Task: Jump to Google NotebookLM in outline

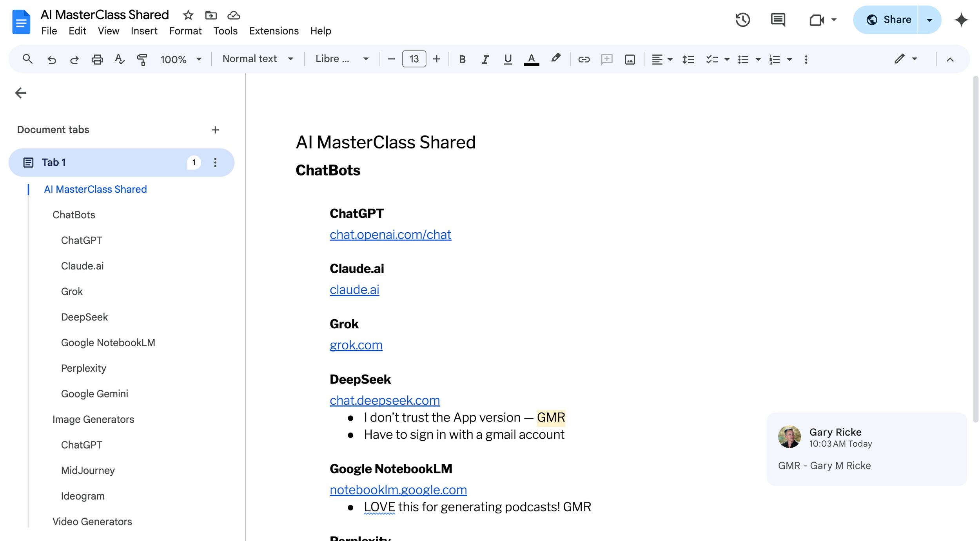Action: pos(108,342)
